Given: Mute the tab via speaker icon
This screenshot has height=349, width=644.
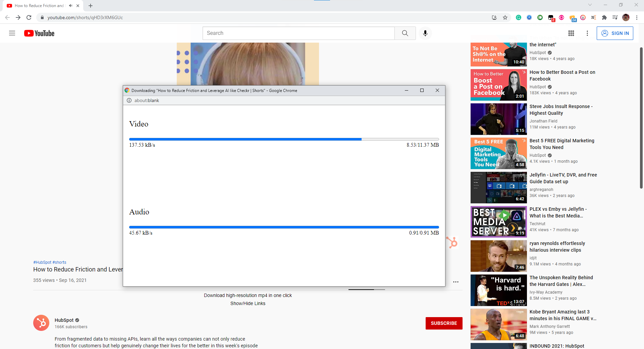Looking at the screenshot, I should (x=70, y=6).
